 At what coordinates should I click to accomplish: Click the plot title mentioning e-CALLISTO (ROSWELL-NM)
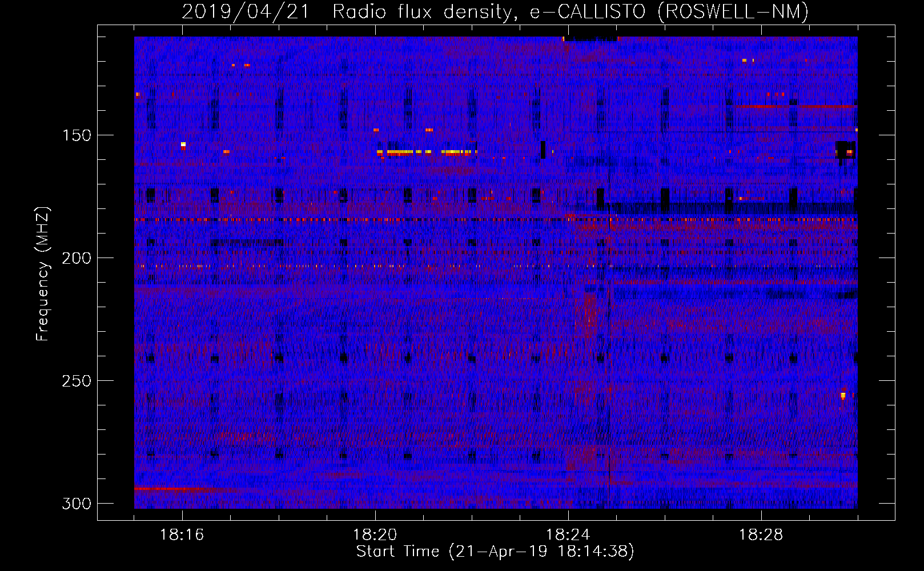click(x=495, y=11)
